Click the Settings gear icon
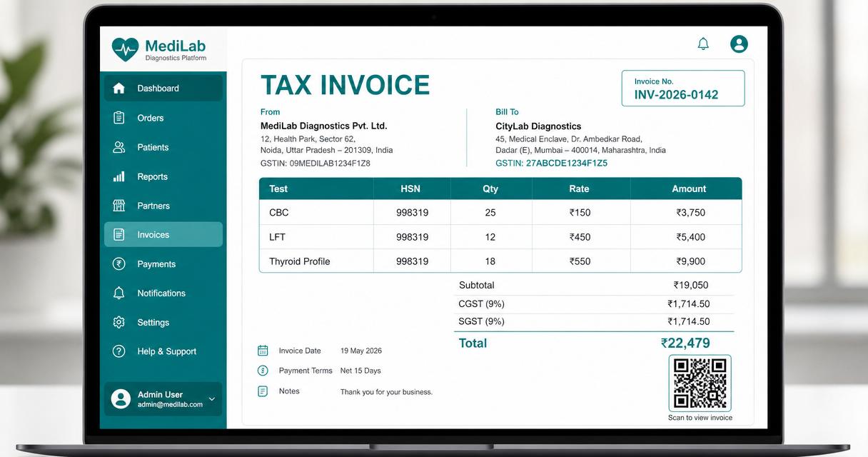The image size is (868, 457). [x=119, y=323]
